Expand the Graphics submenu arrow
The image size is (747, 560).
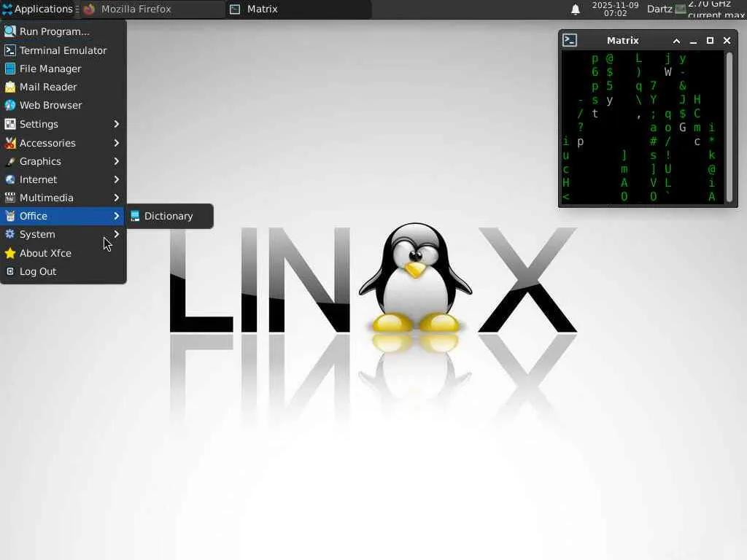coord(116,161)
